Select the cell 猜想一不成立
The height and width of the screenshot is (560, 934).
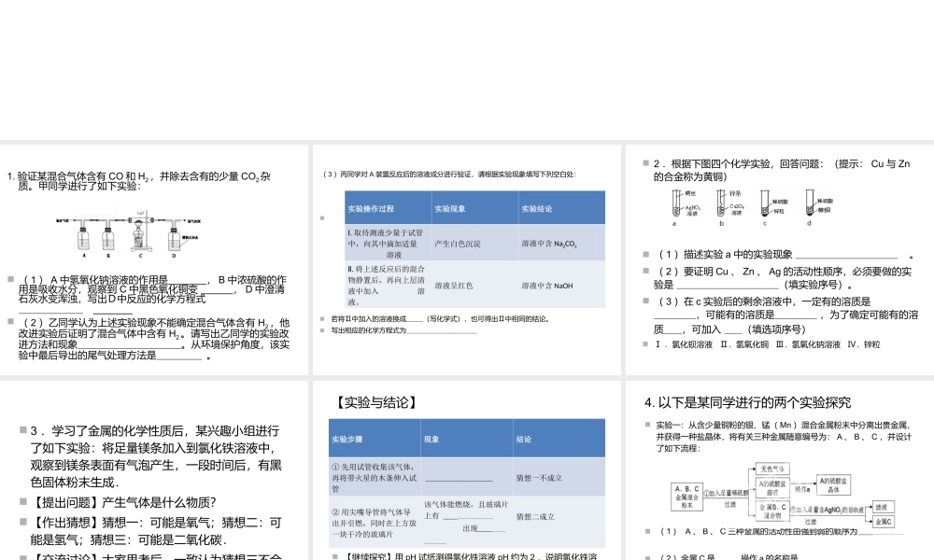(559, 477)
